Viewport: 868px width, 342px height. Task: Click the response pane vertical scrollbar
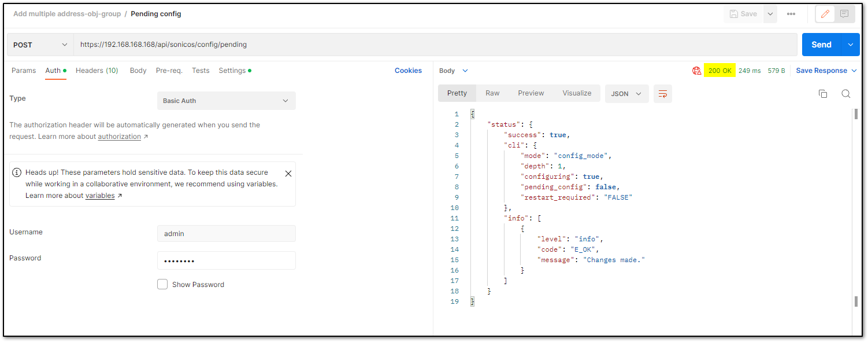(856, 207)
